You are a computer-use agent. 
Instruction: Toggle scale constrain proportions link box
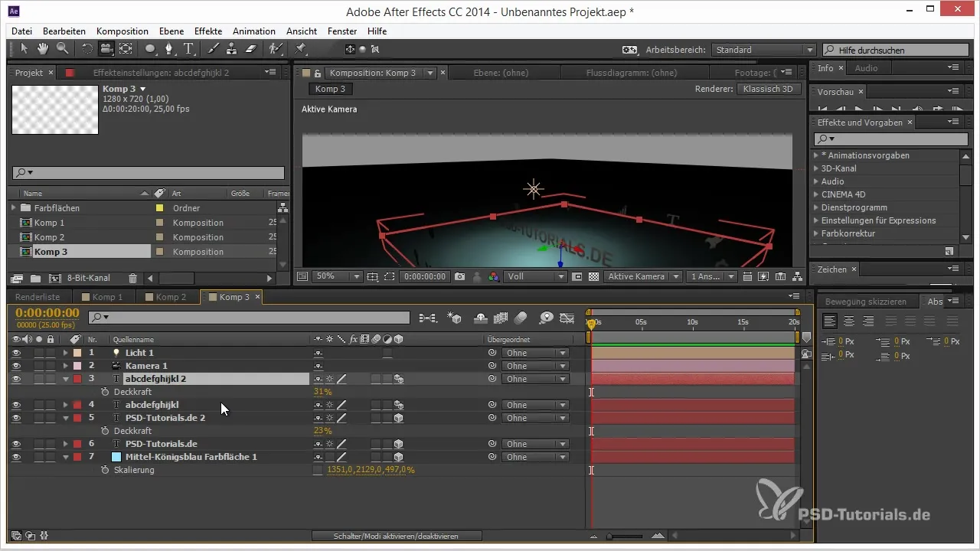coord(318,470)
